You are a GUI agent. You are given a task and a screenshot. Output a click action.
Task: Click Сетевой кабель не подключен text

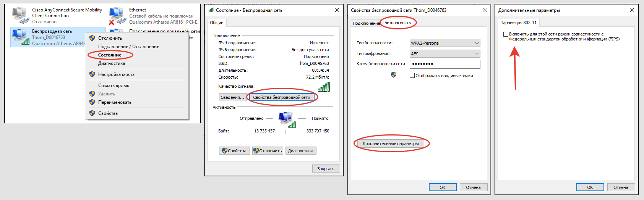(161, 16)
